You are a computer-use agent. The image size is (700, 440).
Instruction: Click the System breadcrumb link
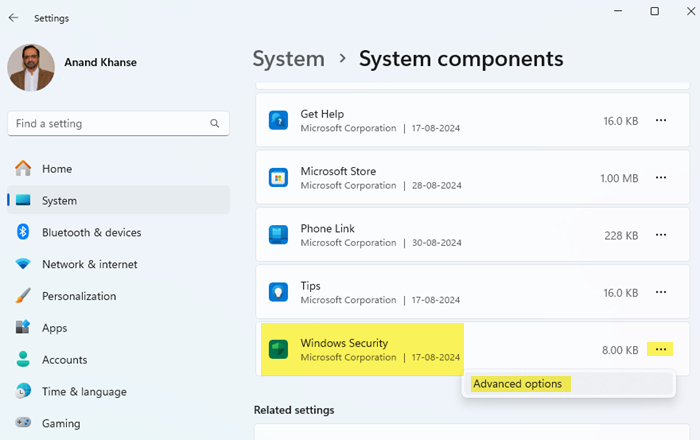click(x=289, y=59)
